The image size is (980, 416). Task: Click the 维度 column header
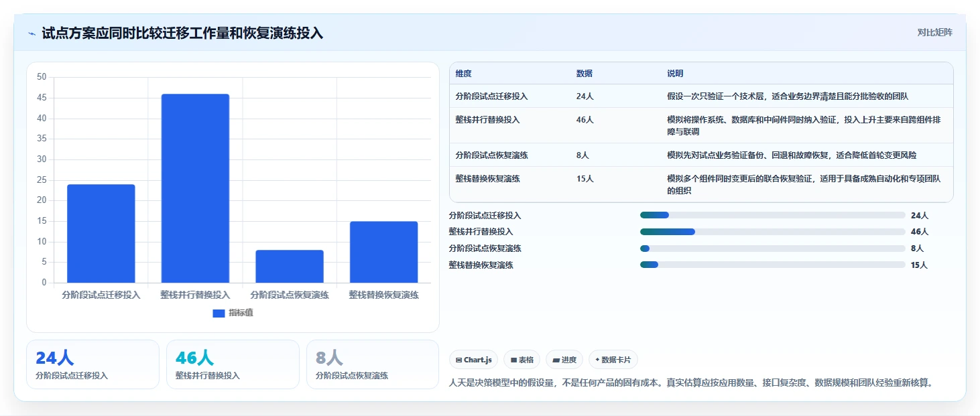pos(463,74)
